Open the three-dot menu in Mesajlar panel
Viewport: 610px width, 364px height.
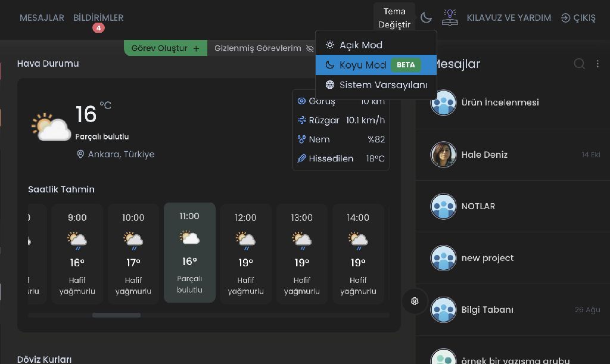point(597,64)
